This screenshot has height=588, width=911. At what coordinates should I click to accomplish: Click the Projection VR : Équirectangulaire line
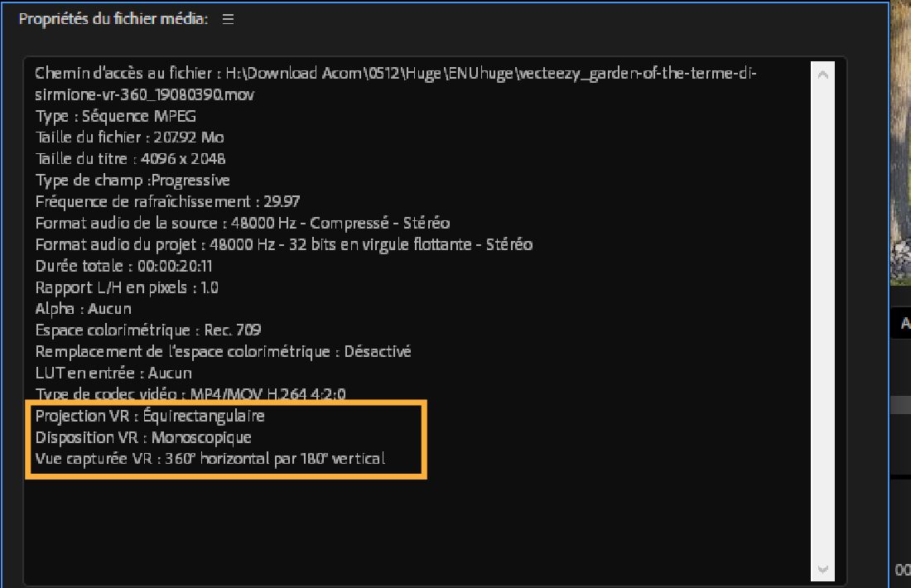coord(150,416)
